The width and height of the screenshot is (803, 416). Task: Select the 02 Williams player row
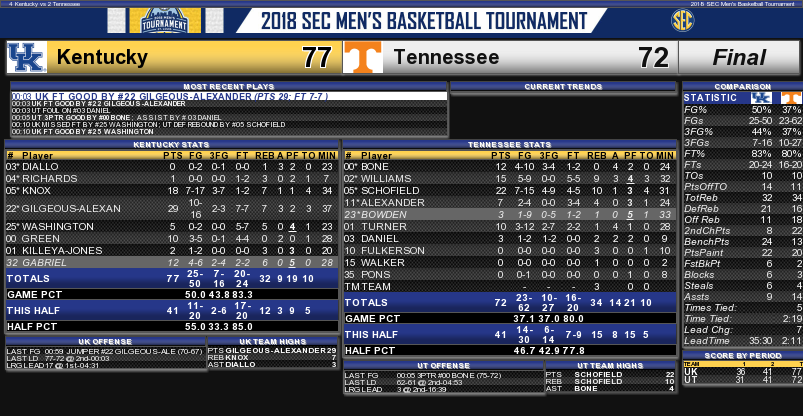tap(510, 179)
